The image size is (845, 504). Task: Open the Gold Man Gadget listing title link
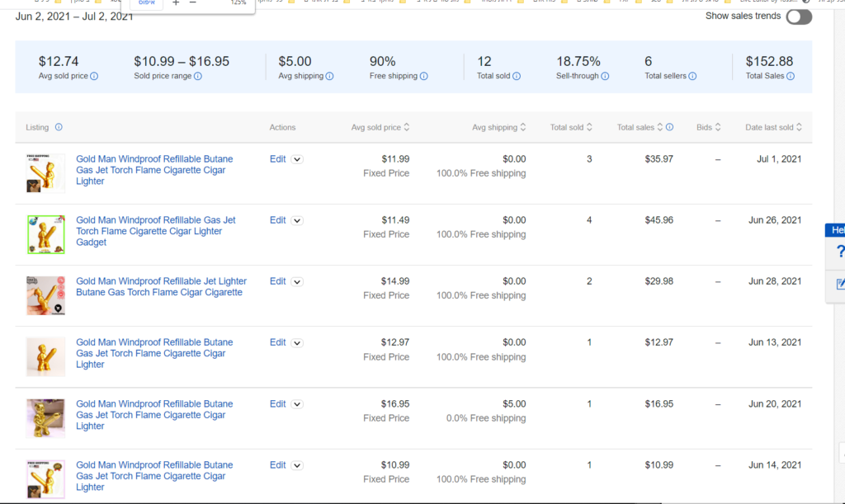point(155,231)
